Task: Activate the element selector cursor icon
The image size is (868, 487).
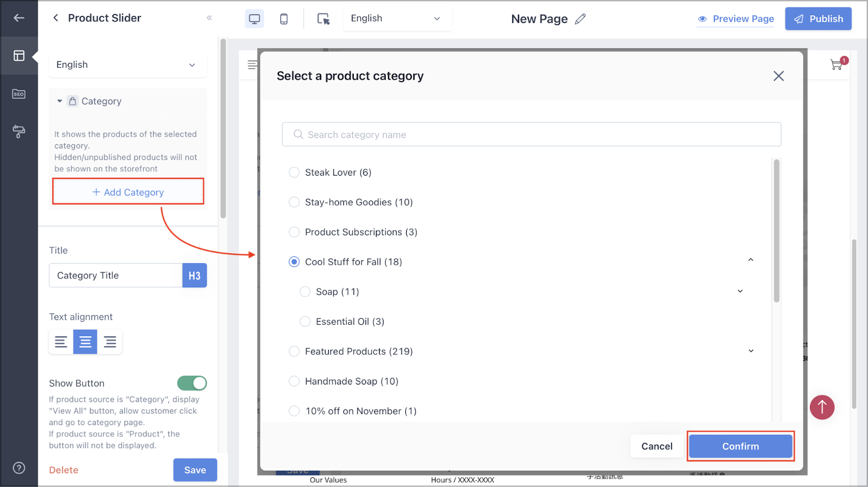Action: (x=323, y=19)
